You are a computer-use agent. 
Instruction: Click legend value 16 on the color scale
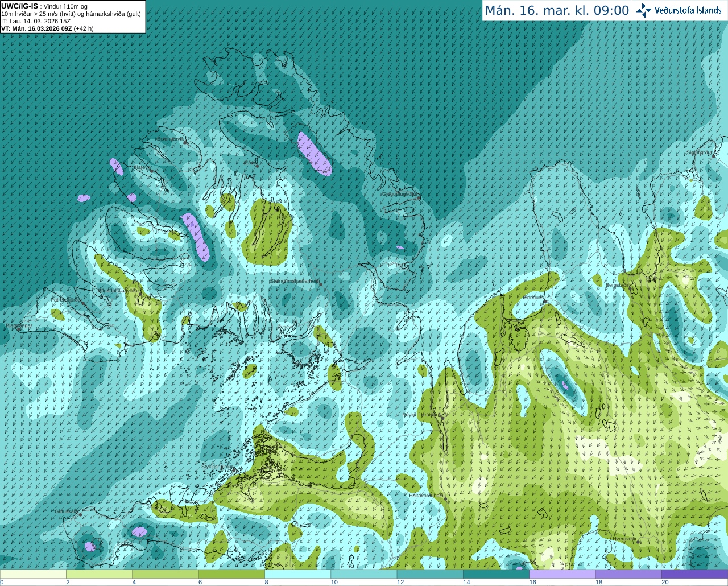pyautogui.click(x=533, y=582)
